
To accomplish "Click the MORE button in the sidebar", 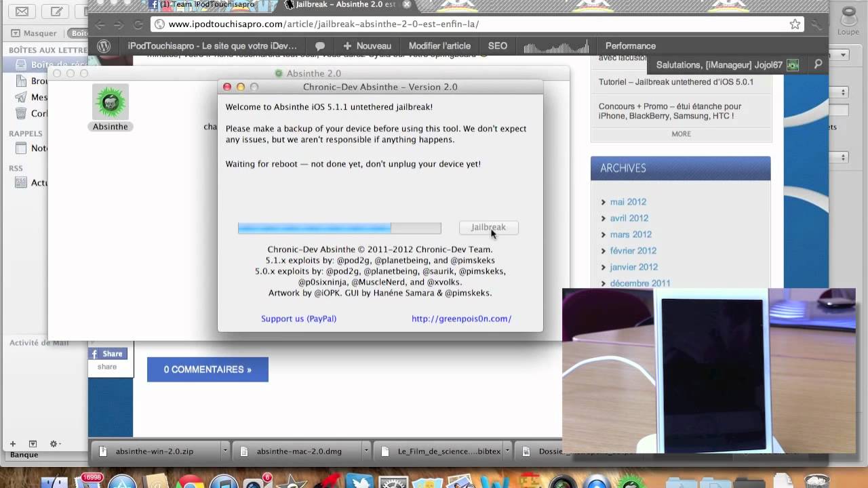I will tap(682, 134).
